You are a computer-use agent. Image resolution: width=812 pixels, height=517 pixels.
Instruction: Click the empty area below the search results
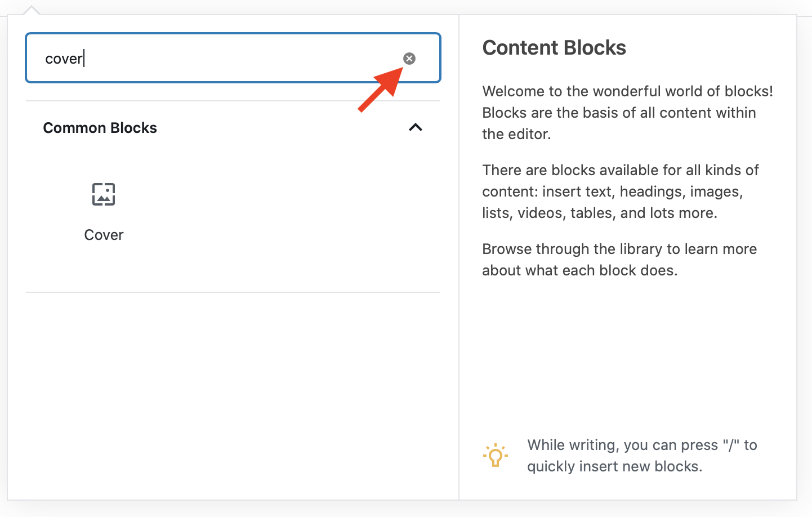click(x=233, y=394)
